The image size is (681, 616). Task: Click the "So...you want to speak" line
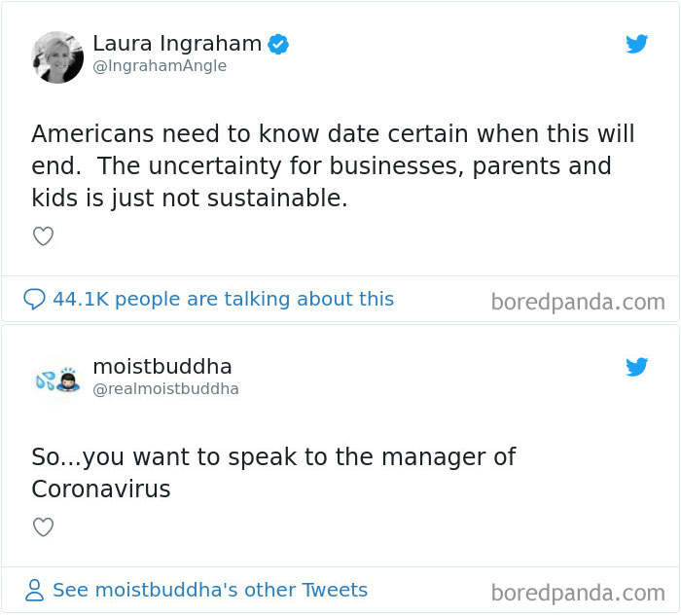pos(273,456)
